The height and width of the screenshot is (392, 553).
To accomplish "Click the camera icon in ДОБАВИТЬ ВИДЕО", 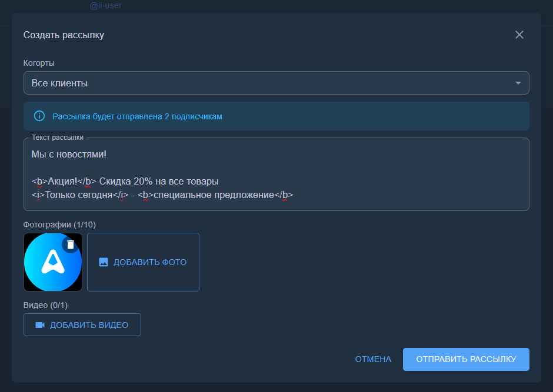I will tap(40, 325).
